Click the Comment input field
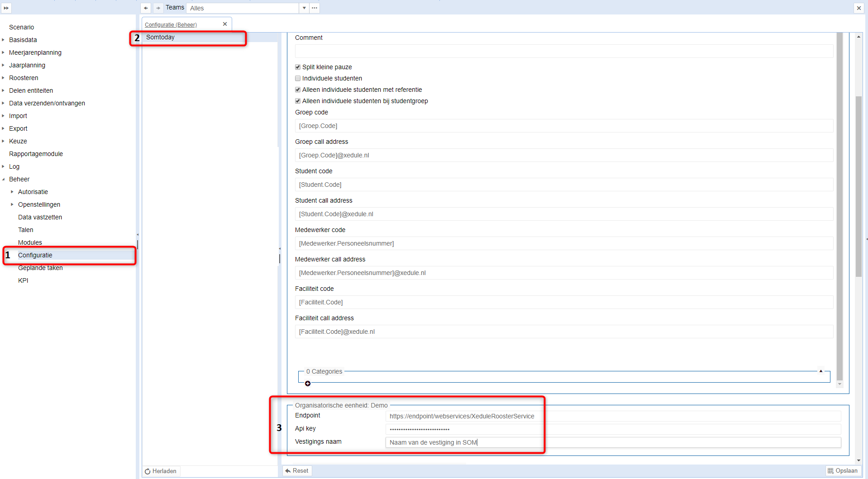Screen dimensions: 868x479 [564, 51]
